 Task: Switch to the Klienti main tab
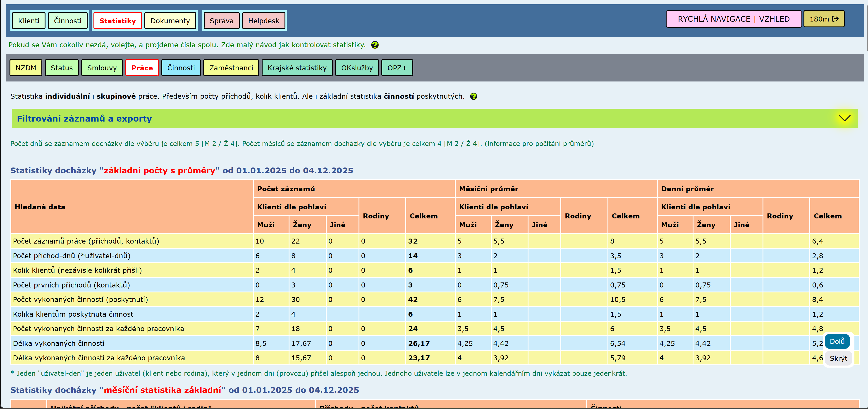point(29,21)
